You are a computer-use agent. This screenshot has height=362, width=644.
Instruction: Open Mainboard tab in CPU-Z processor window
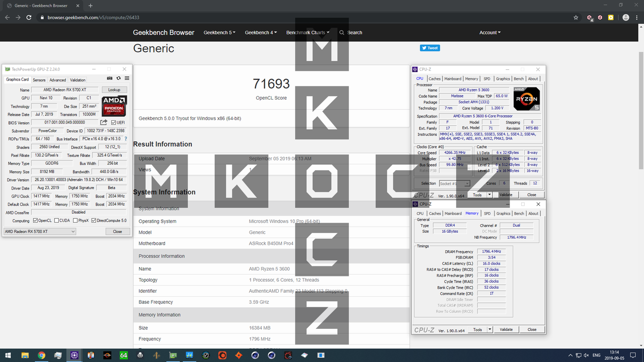pyautogui.click(x=453, y=78)
